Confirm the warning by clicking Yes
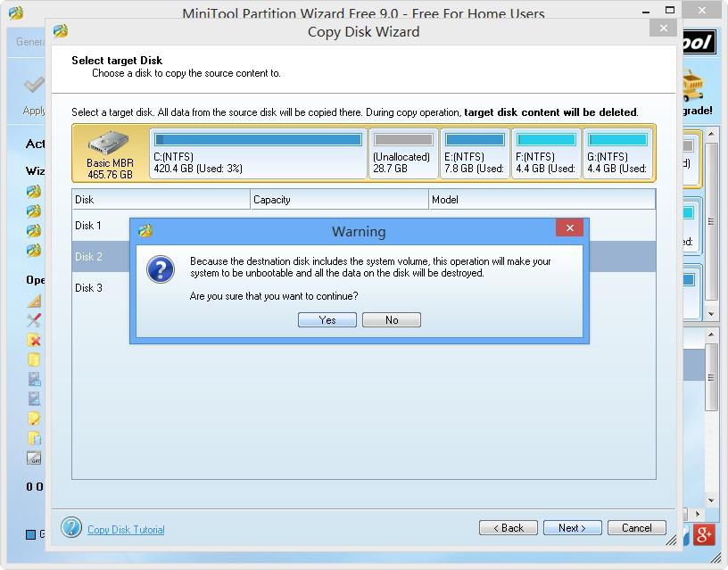The width and height of the screenshot is (728, 570). [327, 320]
